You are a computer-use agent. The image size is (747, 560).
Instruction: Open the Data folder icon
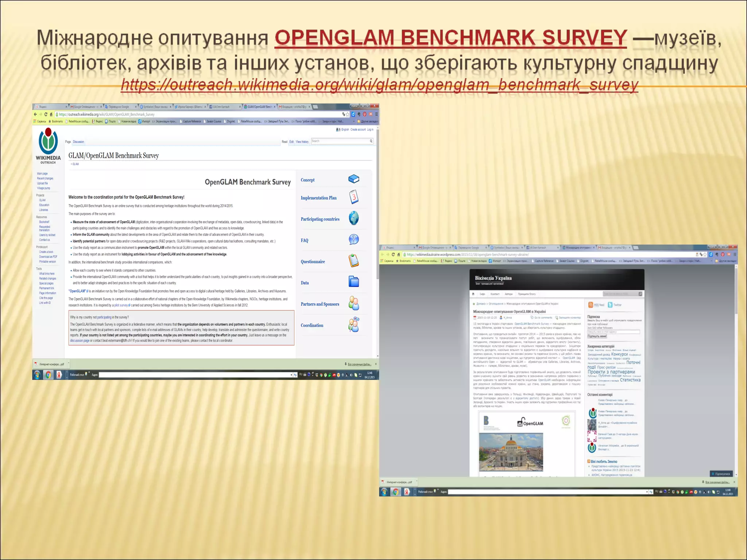click(x=353, y=282)
